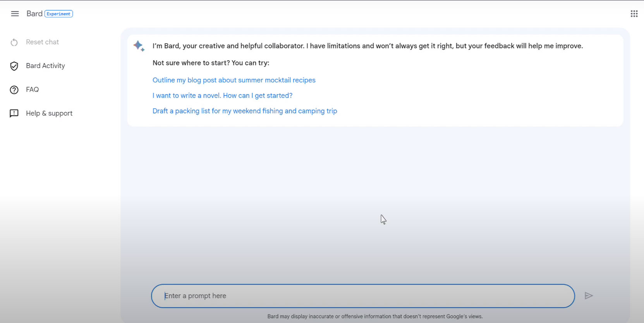Viewport: 644px width, 323px height.
Task: Click the Reset chat refresh icon
Action: 14,42
